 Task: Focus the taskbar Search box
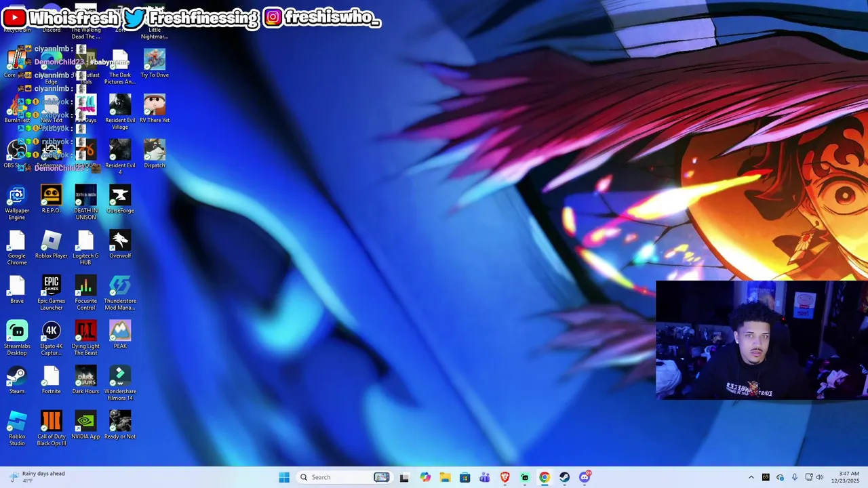[344, 477]
